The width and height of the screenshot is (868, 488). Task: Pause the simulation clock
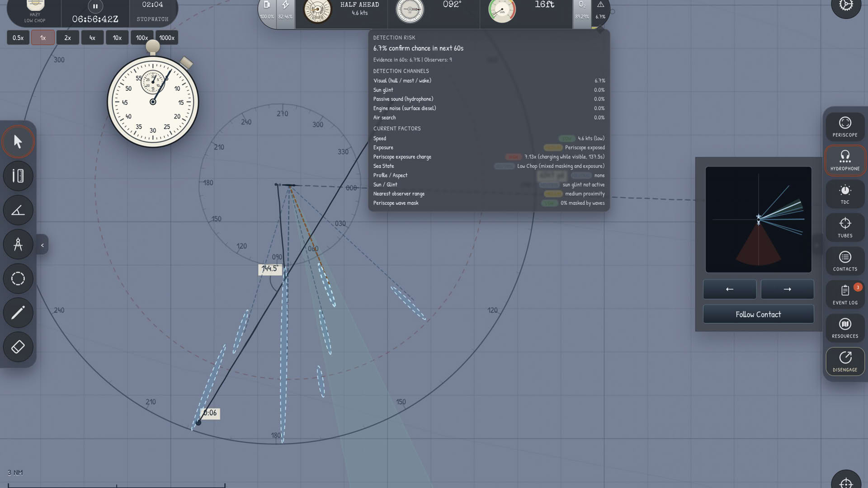[95, 6]
